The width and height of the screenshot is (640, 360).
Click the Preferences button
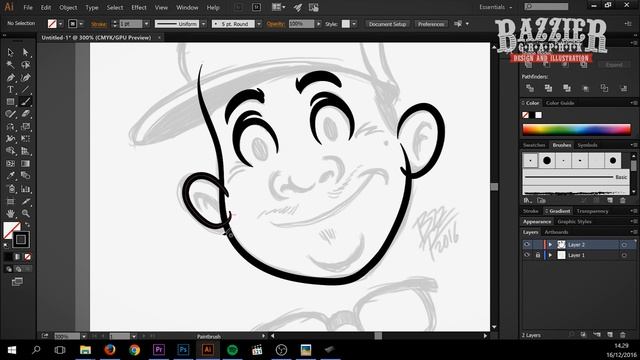[431, 24]
